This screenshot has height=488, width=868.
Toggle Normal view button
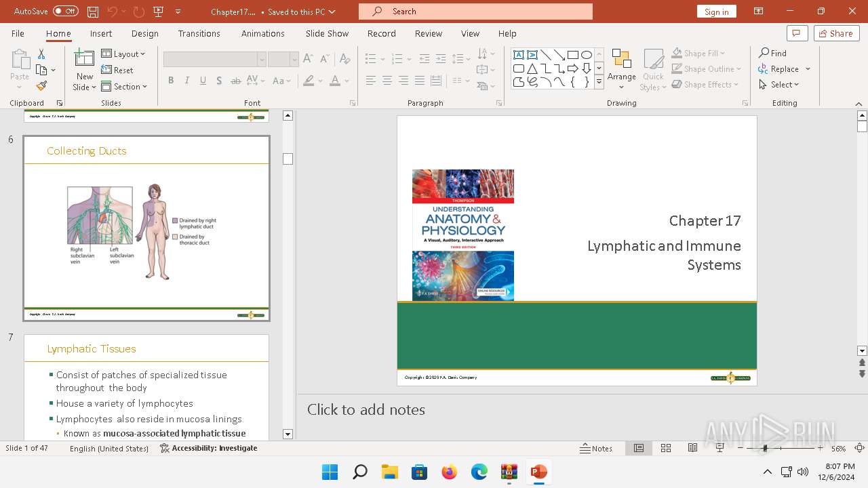[639, 448]
